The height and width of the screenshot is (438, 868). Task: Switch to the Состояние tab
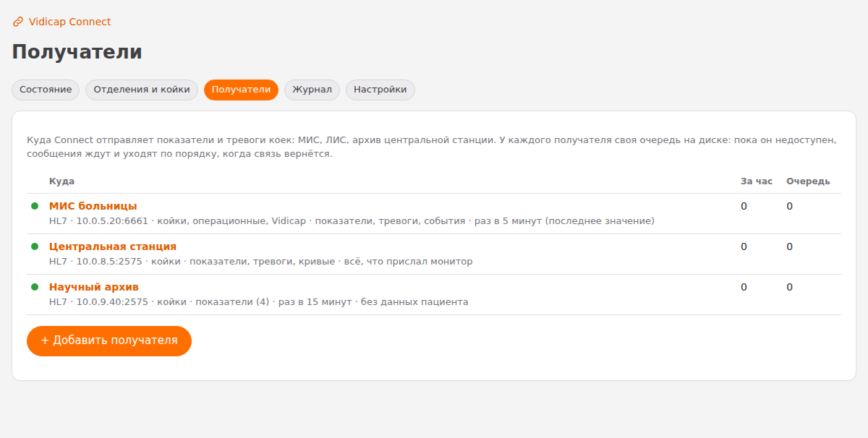[46, 90]
